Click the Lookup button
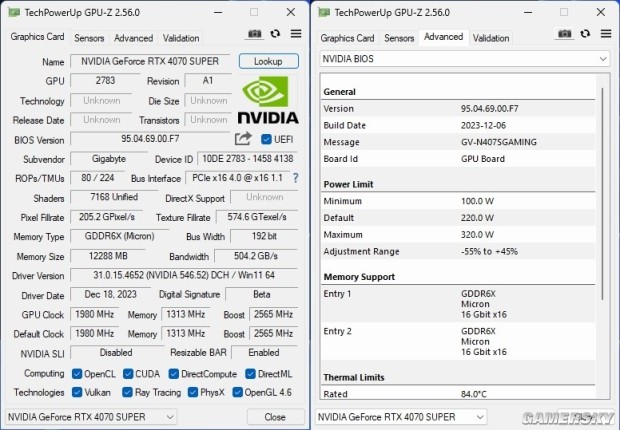Viewport: 620px width, 430px height. pyautogui.click(x=268, y=61)
